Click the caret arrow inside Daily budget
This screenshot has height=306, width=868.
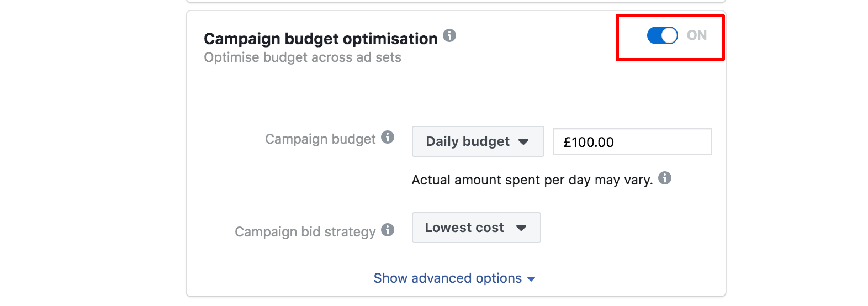[523, 142]
